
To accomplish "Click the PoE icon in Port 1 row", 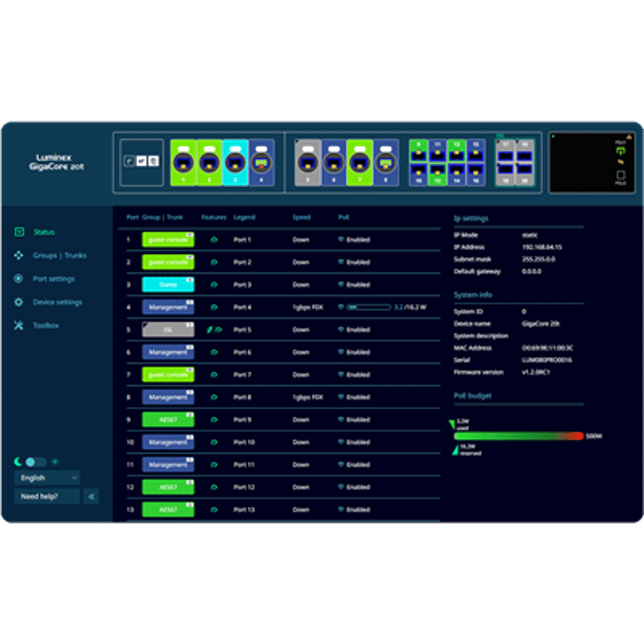I will click(x=341, y=240).
